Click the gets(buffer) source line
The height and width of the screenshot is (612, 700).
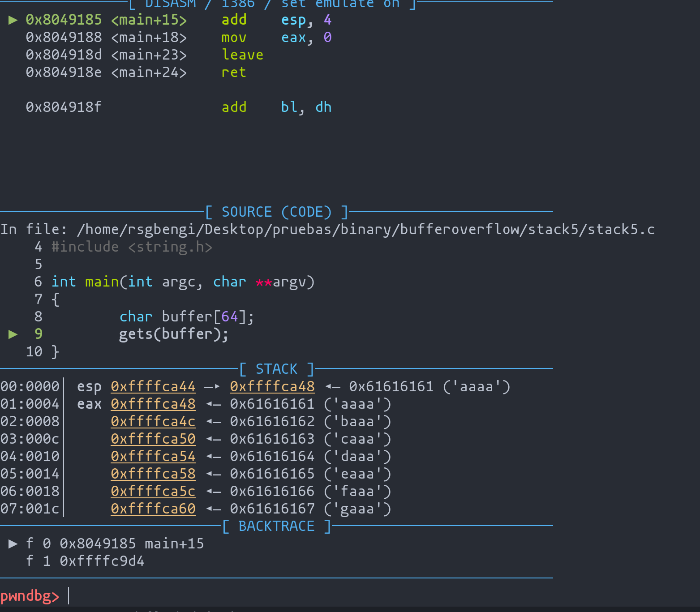click(173, 334)
